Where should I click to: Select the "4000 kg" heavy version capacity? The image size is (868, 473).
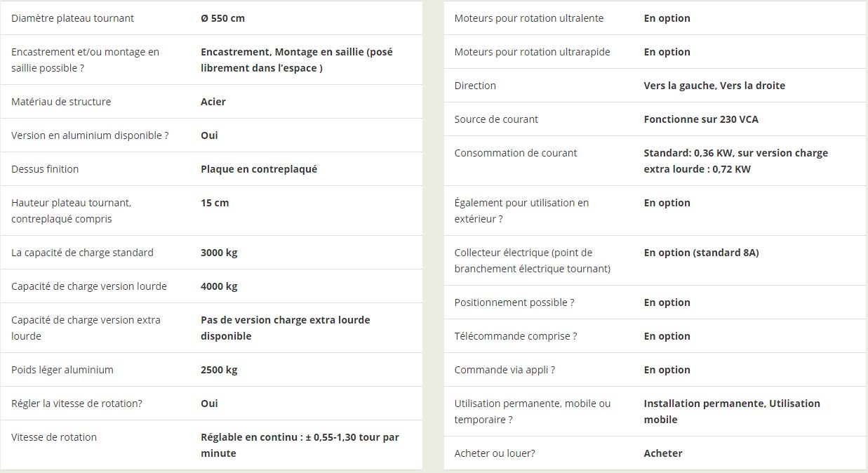(x=219, y=286)
